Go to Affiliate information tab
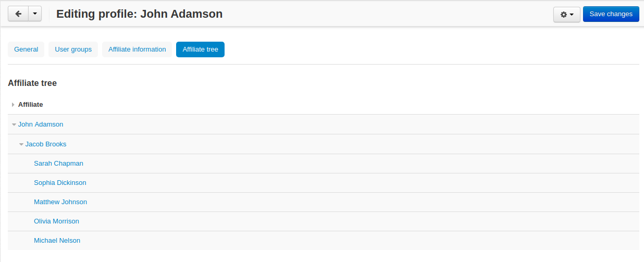644x262 pixels. tap(137, 49)
